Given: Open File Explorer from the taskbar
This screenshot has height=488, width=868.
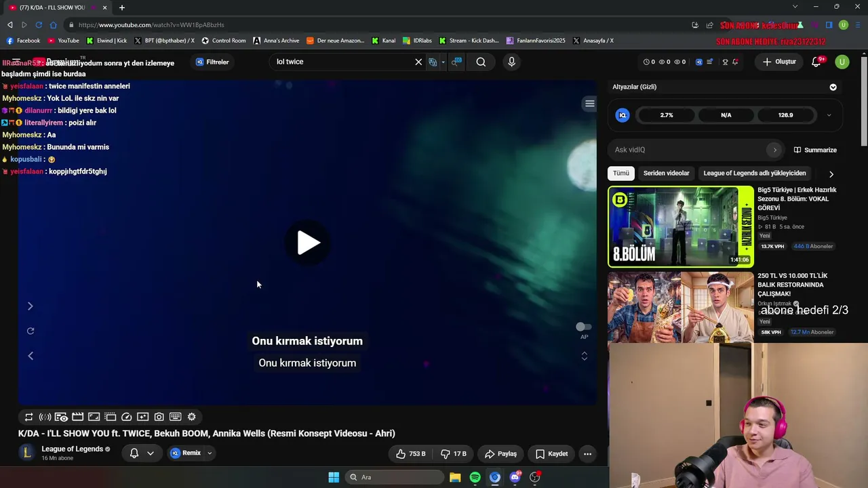Looking at the screenshot, I should [x=455, y=477].
